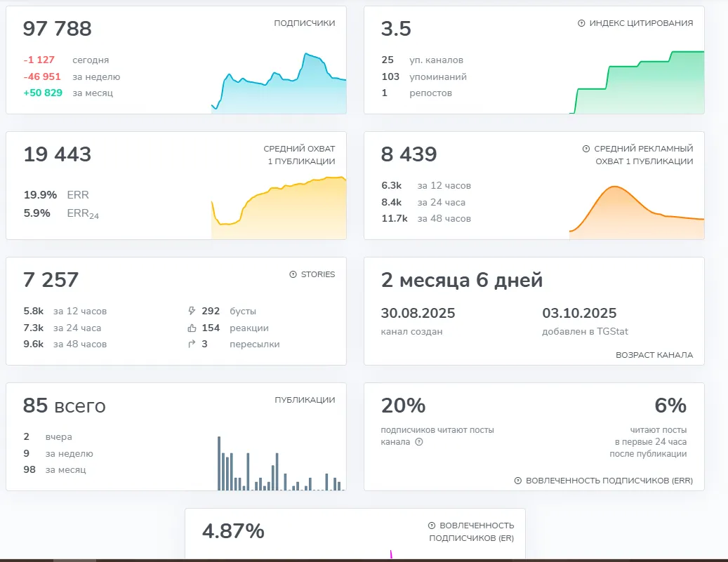Click the 2 вчера row
The width and height of the screenshot is (728, 562).
(48, 436)
